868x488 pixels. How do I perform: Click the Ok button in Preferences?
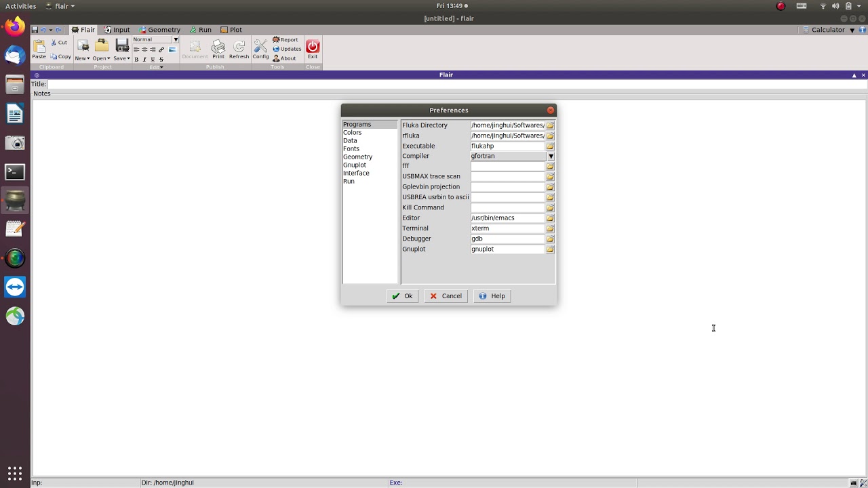[402, 296]
